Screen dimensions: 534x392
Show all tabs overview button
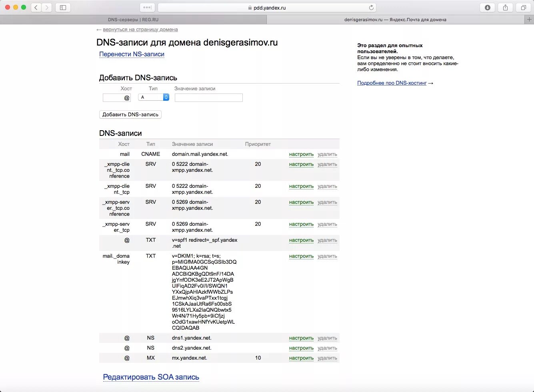pos(523,7)
